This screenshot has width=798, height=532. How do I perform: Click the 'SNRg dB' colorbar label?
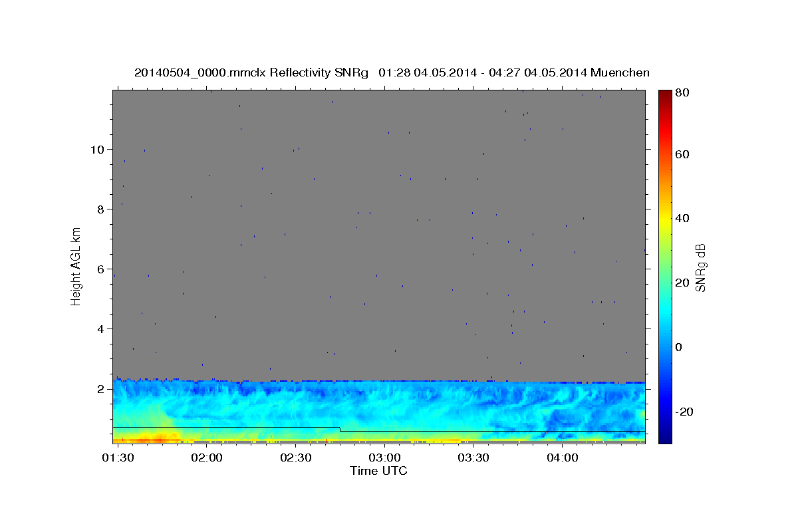coord(700,267)
